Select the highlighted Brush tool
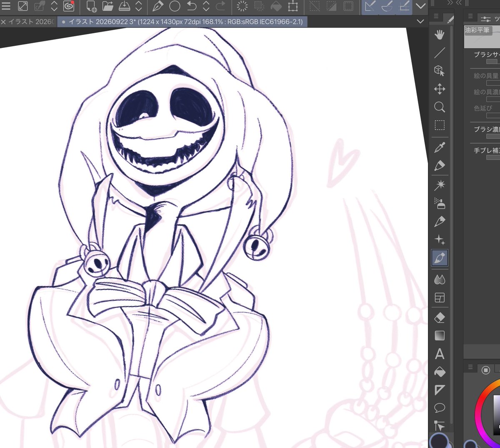The width and height of the screenshot is (500, 448). point(440,258)
